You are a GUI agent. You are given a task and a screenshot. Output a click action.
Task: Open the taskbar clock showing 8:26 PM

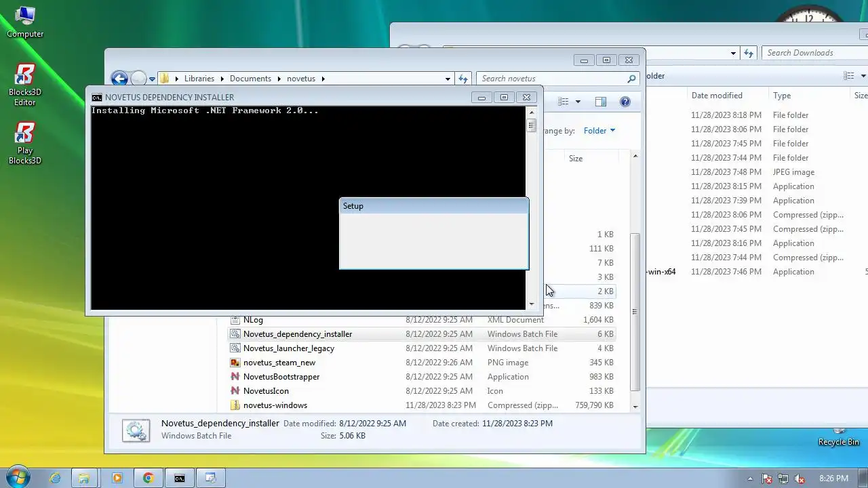pyautogui.click(x=833, y=479)
